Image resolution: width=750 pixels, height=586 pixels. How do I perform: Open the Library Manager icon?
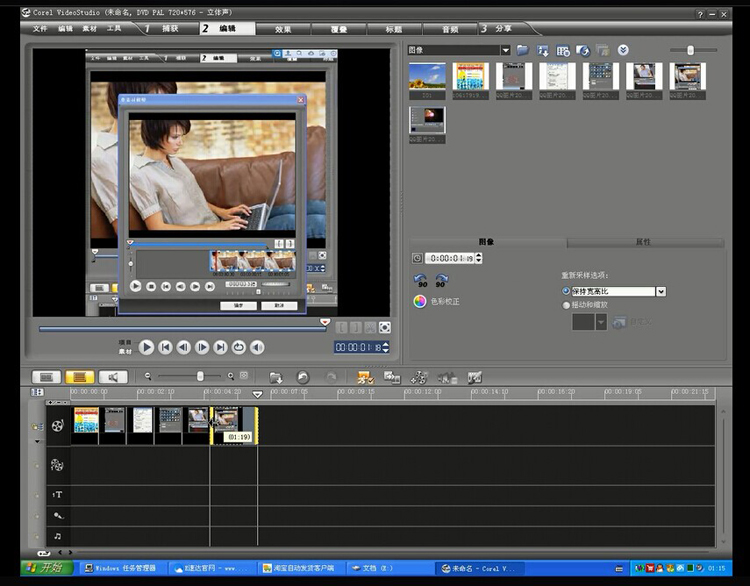[563, 51]
